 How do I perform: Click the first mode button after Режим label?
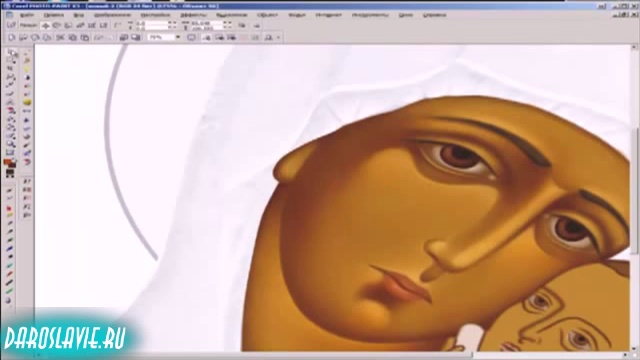(x=46, y=25)
